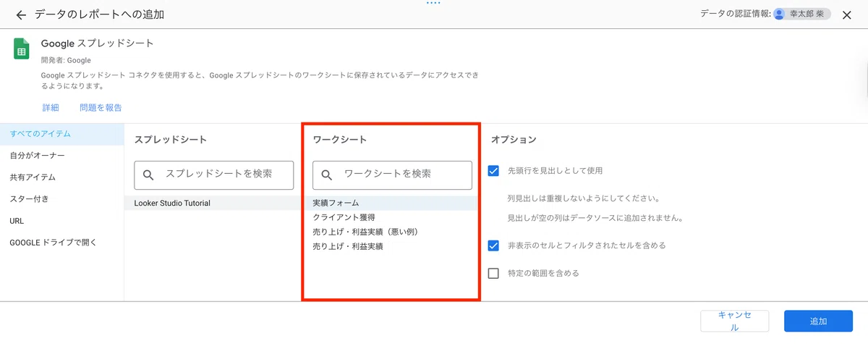868x344 pixels.
Task: Select 自分がオーナー in the sidebar
Action: (62, 156)
